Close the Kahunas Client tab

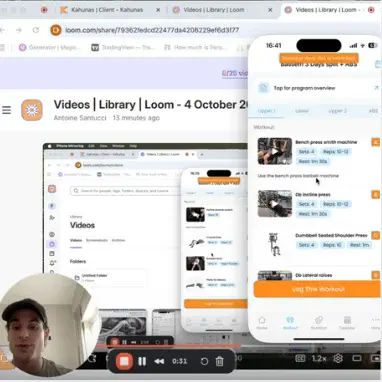coord(158,10)
